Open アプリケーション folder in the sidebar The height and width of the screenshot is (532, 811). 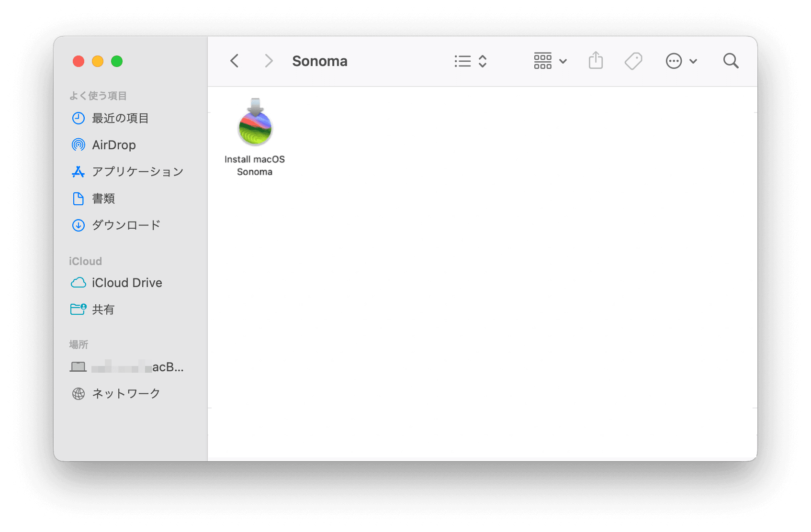[137, 172]
